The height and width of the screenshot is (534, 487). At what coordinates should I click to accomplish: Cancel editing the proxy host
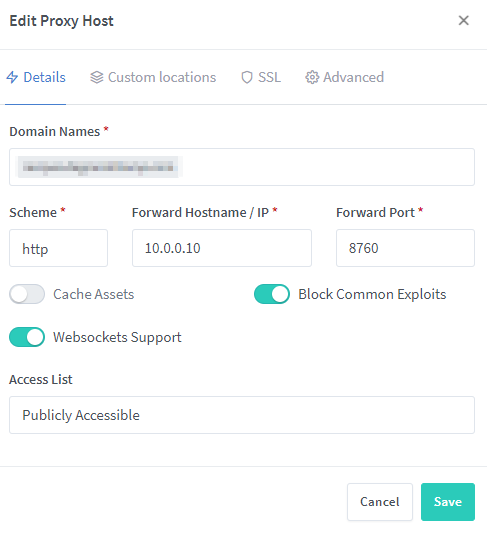[380, 502]
